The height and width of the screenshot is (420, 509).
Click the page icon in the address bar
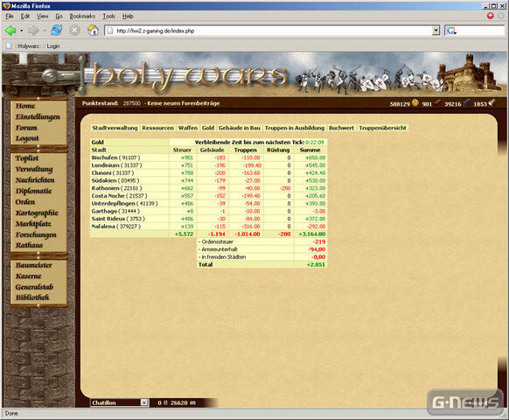(110, 31)
